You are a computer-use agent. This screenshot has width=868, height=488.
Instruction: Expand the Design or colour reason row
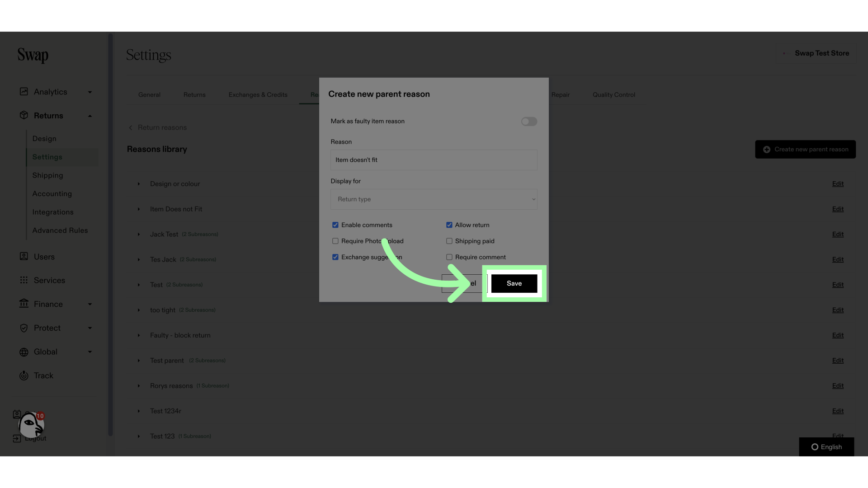point(139,184)
